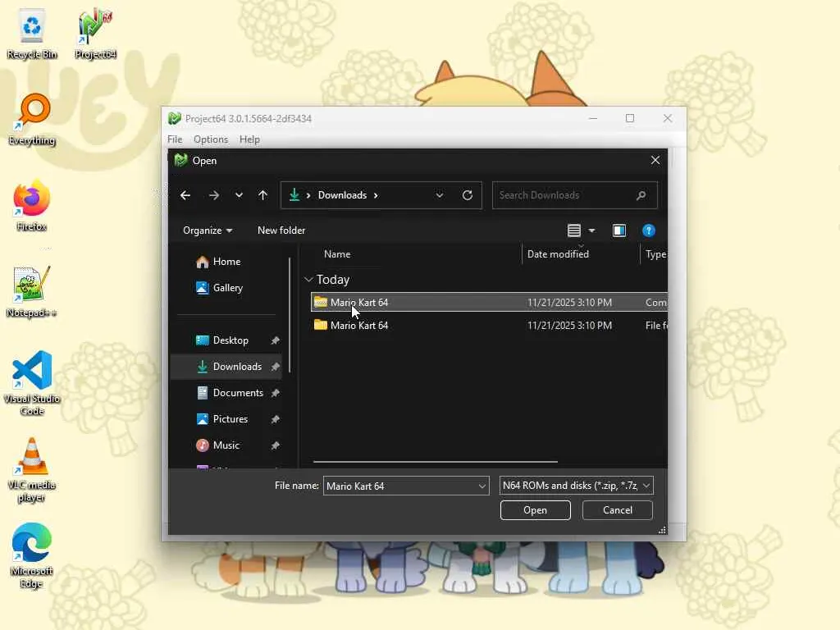
Task: Open the Organize dropdown menu
Action: 208,231
